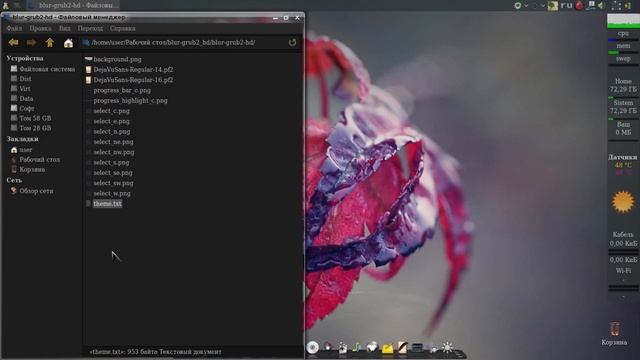Click the red round tray icon

579,5
